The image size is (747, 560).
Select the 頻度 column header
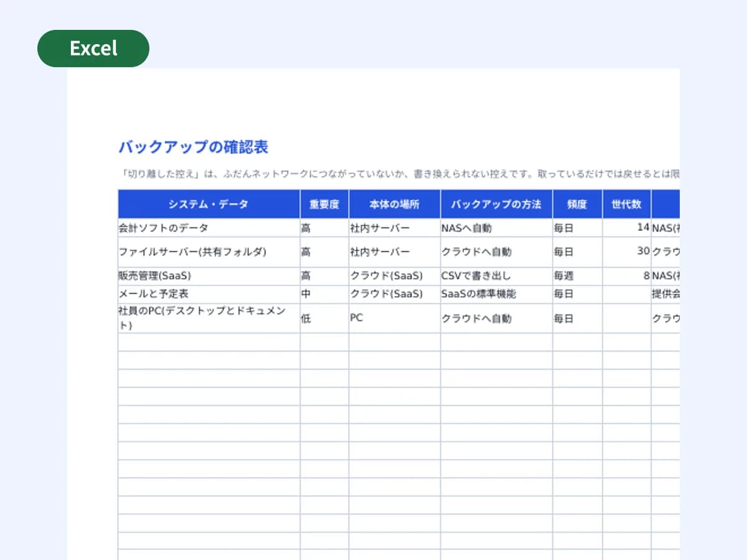pos(577,204)
